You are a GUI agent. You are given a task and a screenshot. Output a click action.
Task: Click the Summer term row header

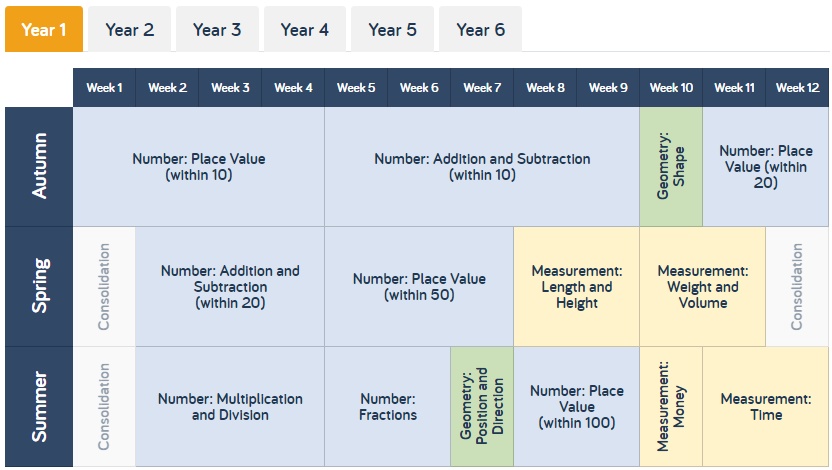coord(39,407)
